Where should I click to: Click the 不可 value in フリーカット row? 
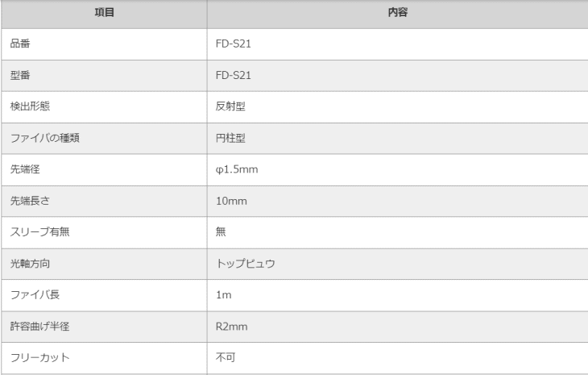[x=226, y=357]
